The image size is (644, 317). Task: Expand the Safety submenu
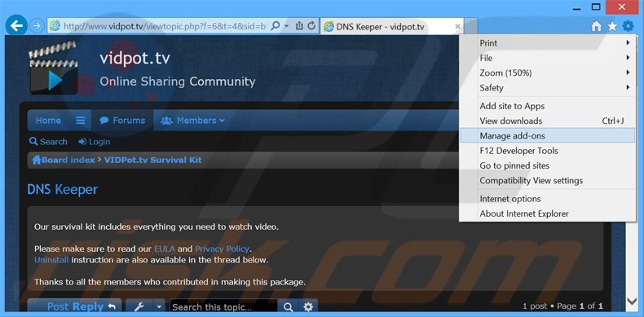pyautogui.click(x=547, y=87)
